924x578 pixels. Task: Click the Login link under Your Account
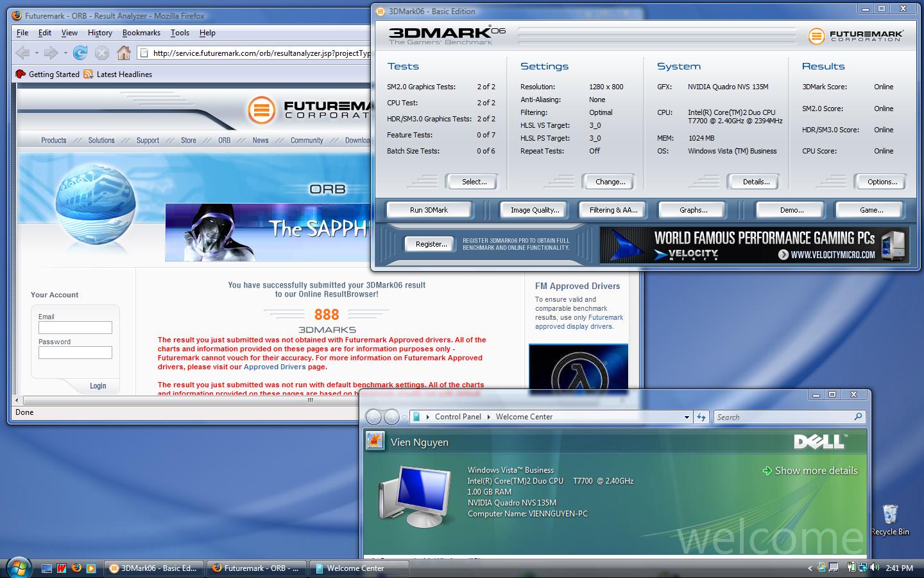tap(98, 386)
